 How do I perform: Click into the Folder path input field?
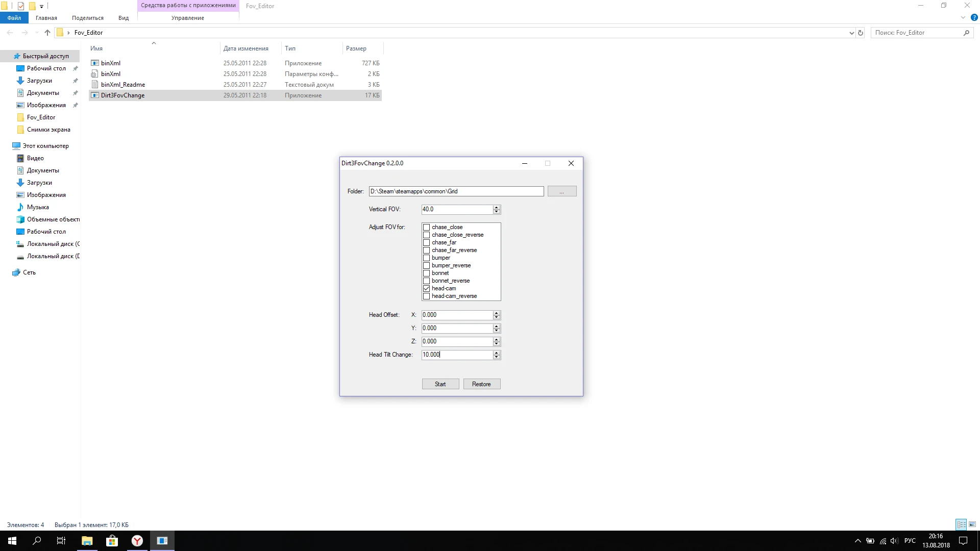456,191
